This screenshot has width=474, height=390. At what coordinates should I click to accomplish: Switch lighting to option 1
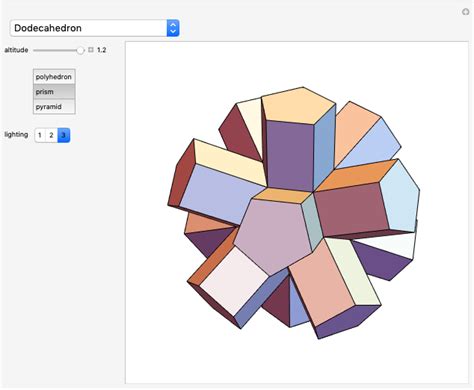40,135
